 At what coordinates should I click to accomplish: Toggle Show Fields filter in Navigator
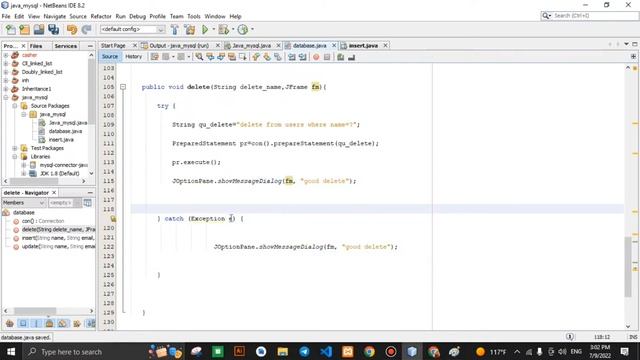23,324
